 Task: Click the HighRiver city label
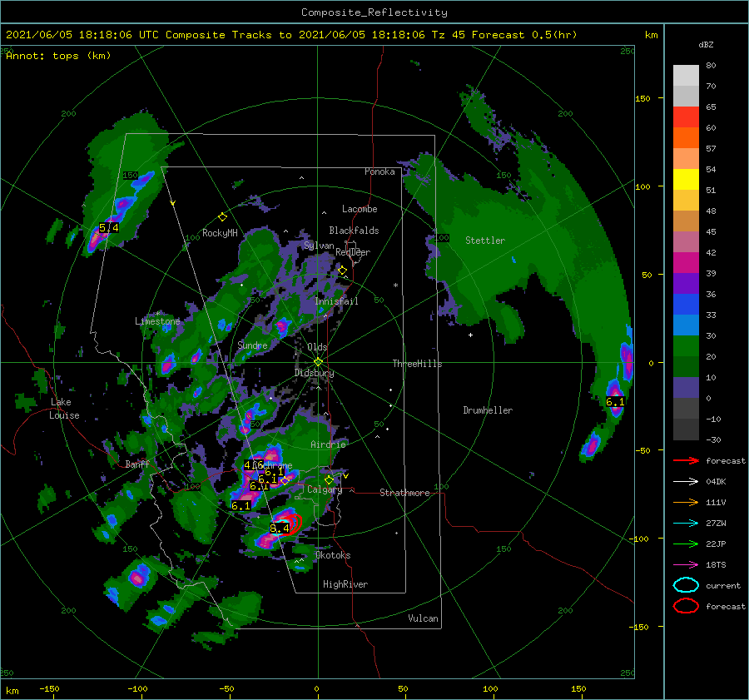tap(345, 584)
